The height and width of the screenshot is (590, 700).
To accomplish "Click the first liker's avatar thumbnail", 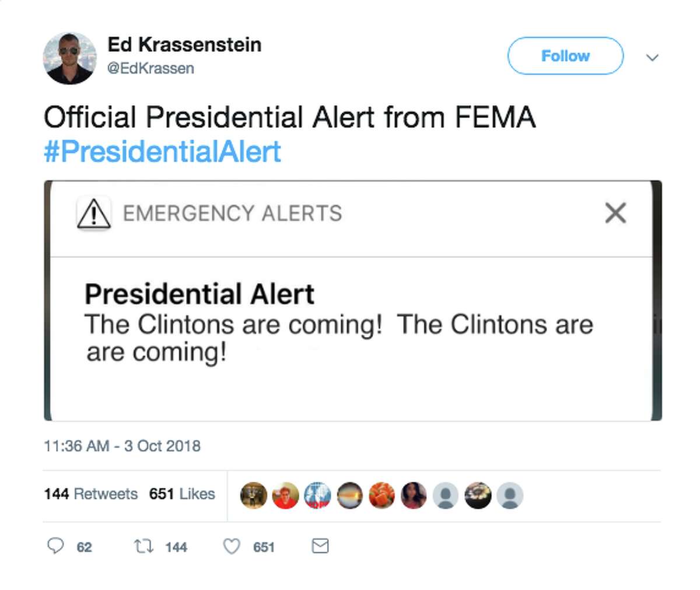I will pos(253,495).
